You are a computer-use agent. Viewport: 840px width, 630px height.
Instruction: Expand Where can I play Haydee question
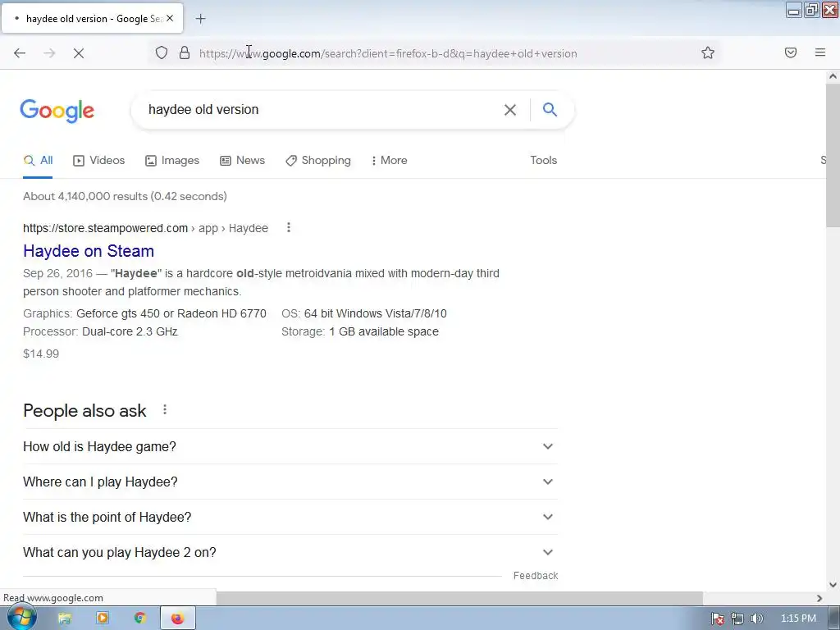(x=290, y=482)
